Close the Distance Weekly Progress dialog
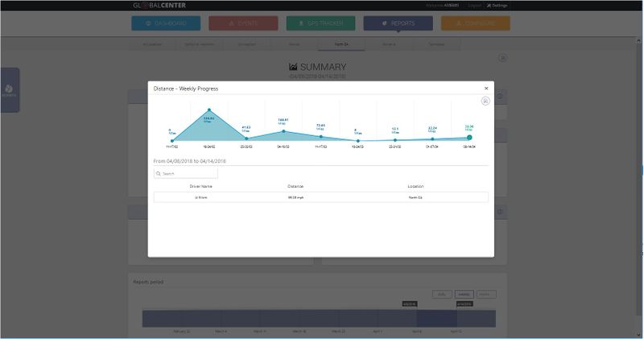 pos(485,89)
